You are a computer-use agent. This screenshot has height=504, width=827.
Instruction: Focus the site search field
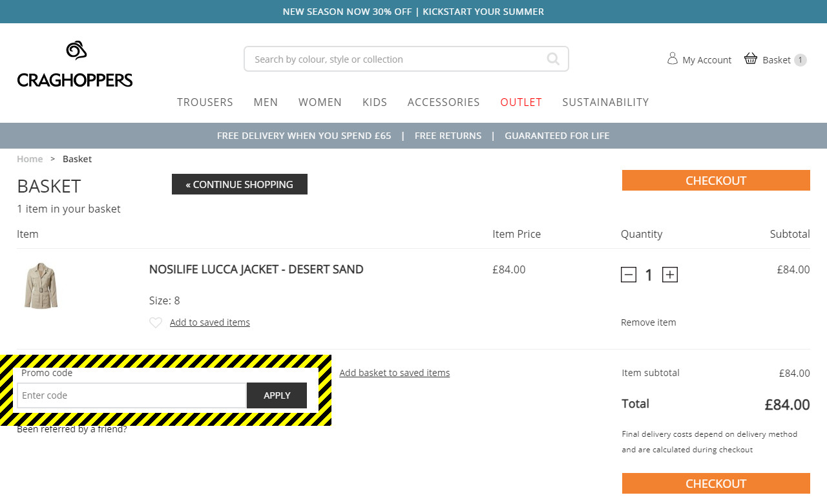pyautogui.click(x=406, y=59)
